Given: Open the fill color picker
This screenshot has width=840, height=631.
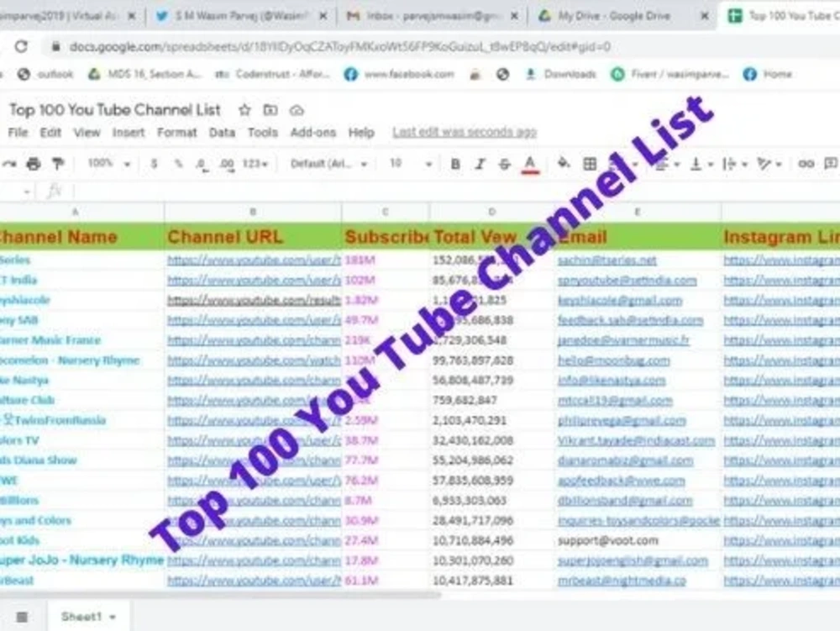Looking at the screenshot, I should (x=564, y=163).
